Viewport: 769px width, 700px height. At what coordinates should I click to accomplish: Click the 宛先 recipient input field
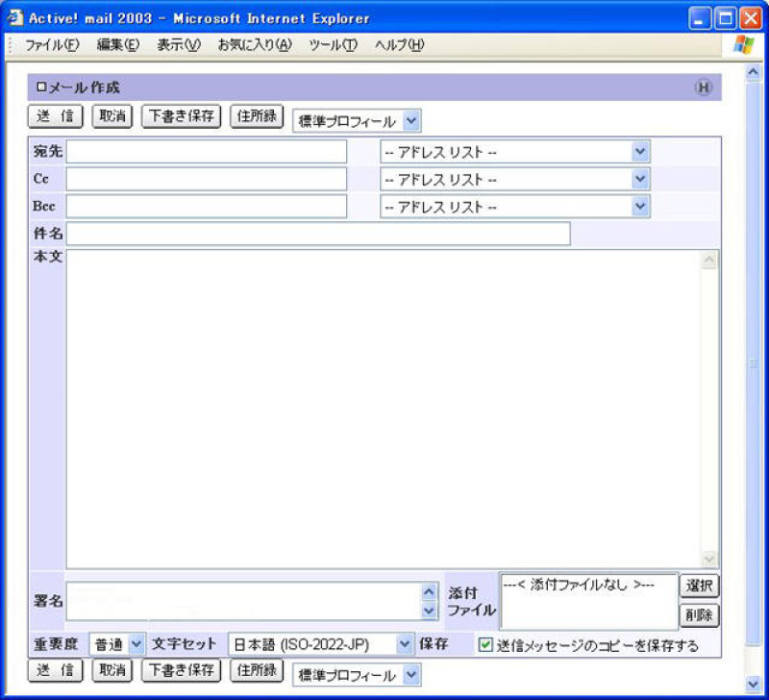click(207, 152)
